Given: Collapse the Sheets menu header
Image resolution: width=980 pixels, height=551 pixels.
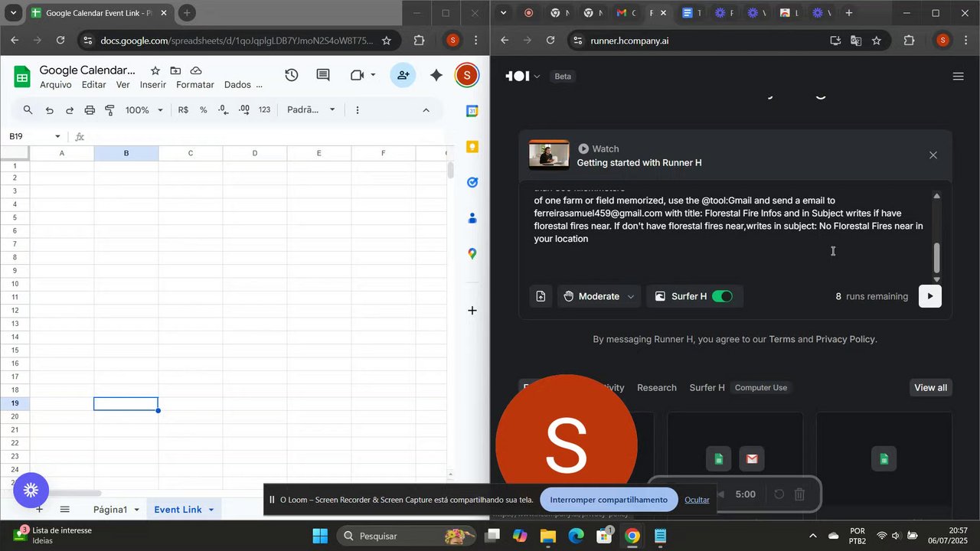Looking at the screenshot, I should tap(426, 110).
